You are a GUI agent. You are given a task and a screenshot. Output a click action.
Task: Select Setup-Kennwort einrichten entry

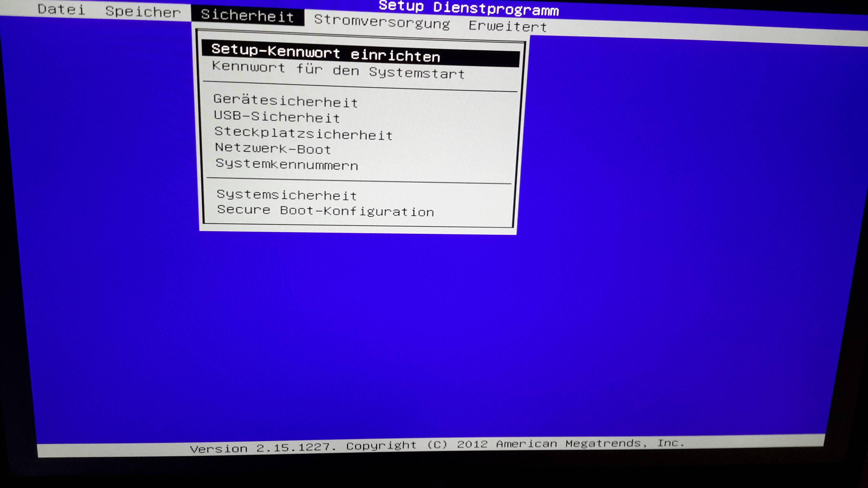[326, 53]
